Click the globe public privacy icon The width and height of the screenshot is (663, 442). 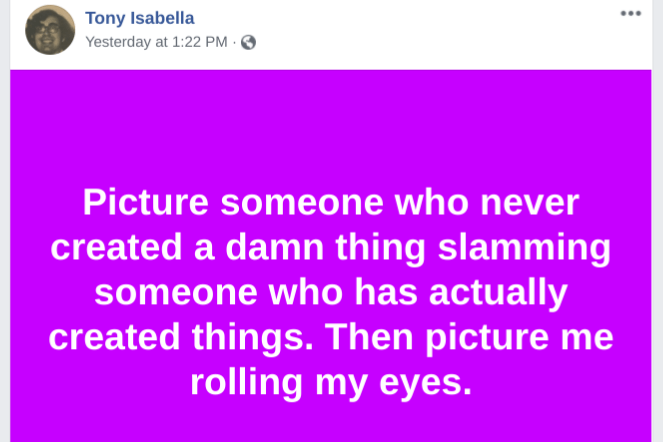pyautogui.click(x=248, y=42)
